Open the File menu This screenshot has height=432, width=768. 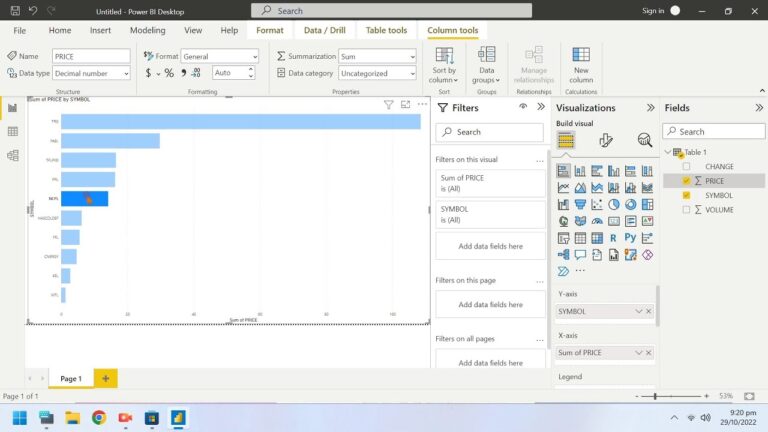(x=20, y=30)
